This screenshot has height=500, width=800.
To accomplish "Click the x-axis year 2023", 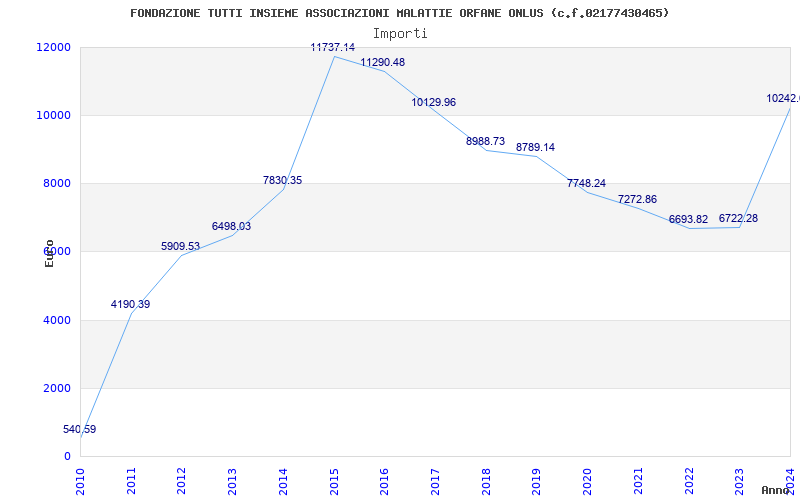I will (x=740, y=482).
